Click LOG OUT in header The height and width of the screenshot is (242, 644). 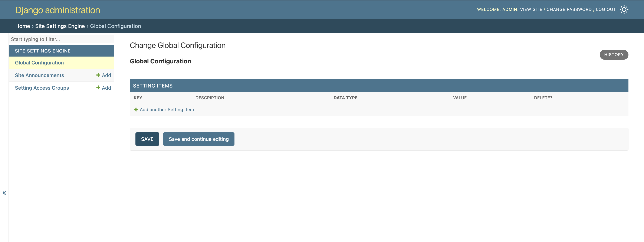606,10
